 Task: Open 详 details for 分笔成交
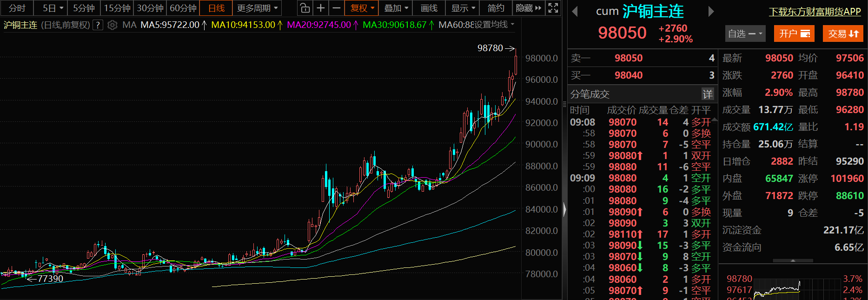708,94
